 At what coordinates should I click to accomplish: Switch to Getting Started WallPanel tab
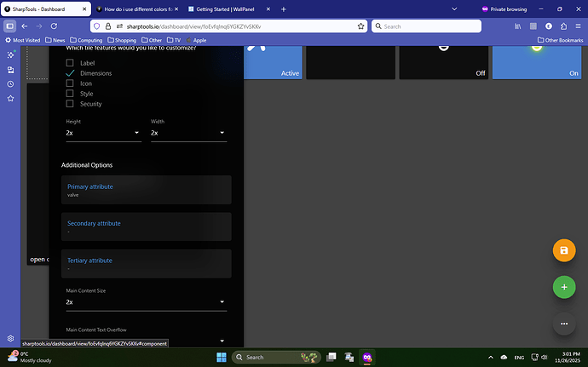tap(226, 9)
